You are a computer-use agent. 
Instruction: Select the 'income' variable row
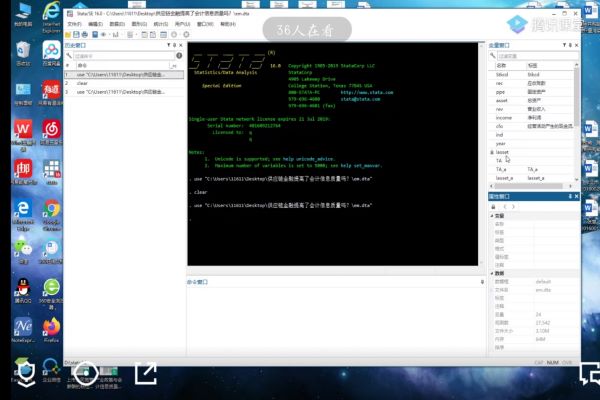click(532, 118)
